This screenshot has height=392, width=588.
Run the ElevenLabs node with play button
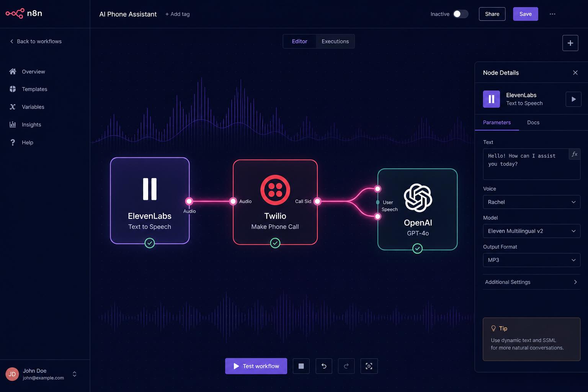click(x=573, y=99)
